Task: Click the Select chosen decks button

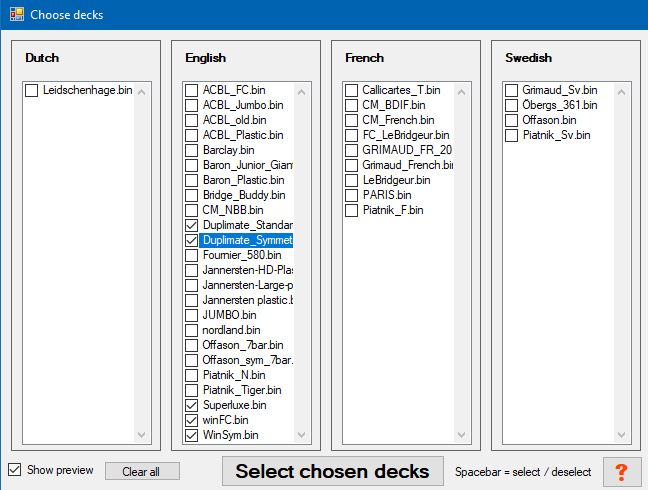Action: 333,471
